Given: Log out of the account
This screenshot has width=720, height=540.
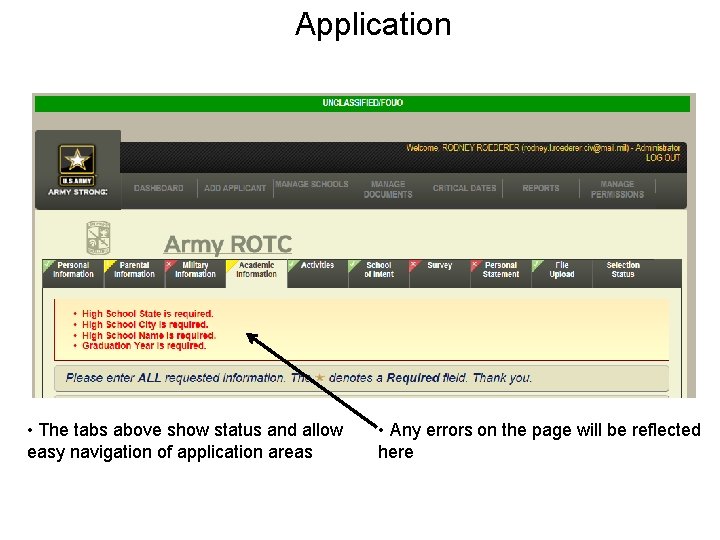Looking at the screenshot, I should (663, 158).
